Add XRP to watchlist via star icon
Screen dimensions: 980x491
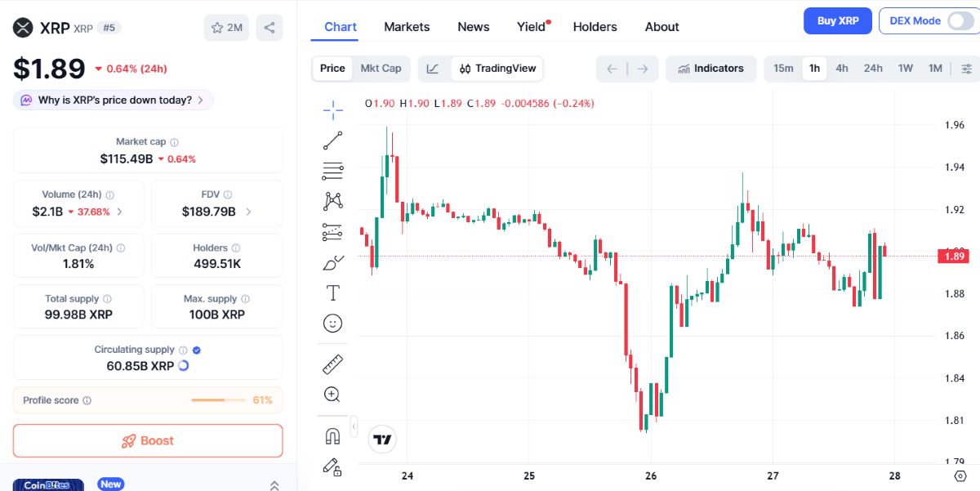(216, 27)
